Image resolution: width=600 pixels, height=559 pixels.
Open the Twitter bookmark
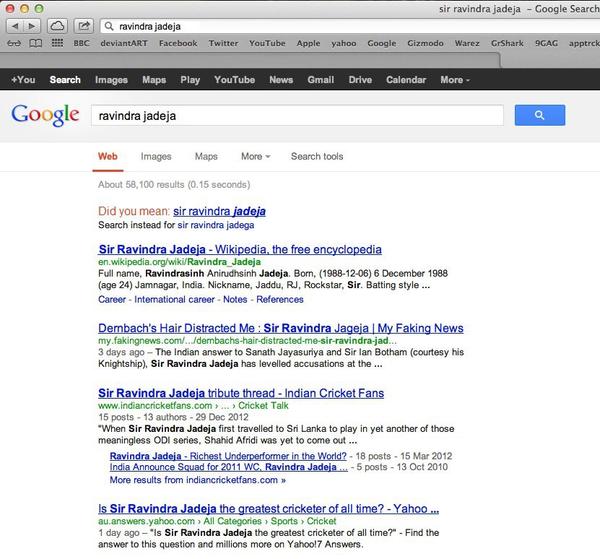(x=223, y=43)
